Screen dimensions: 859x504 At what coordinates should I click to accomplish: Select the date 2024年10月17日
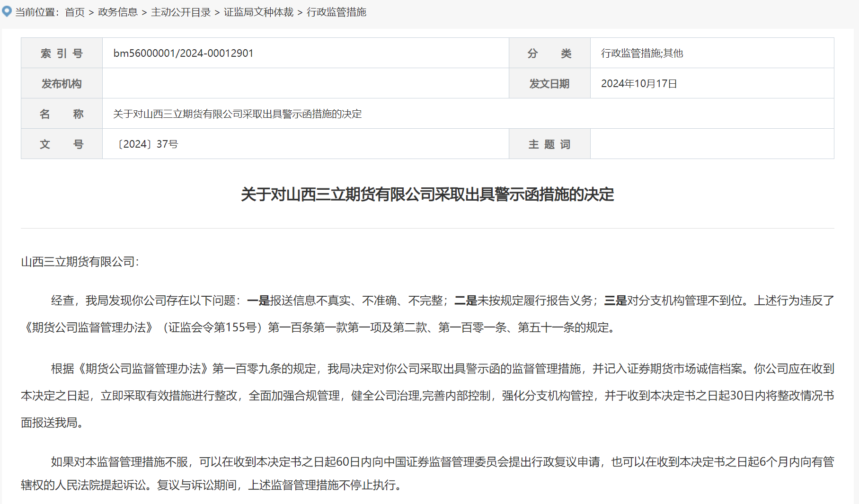tap(639, 83)
